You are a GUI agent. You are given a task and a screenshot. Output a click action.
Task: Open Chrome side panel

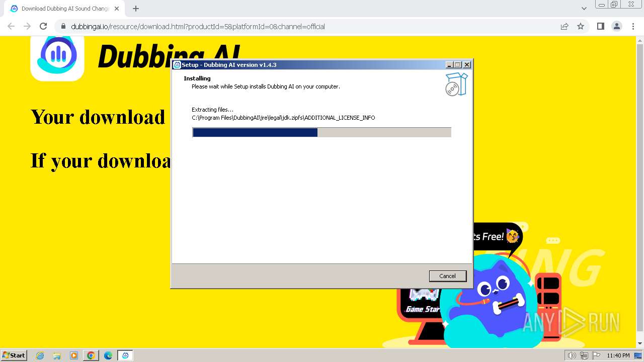click(600, 26)
